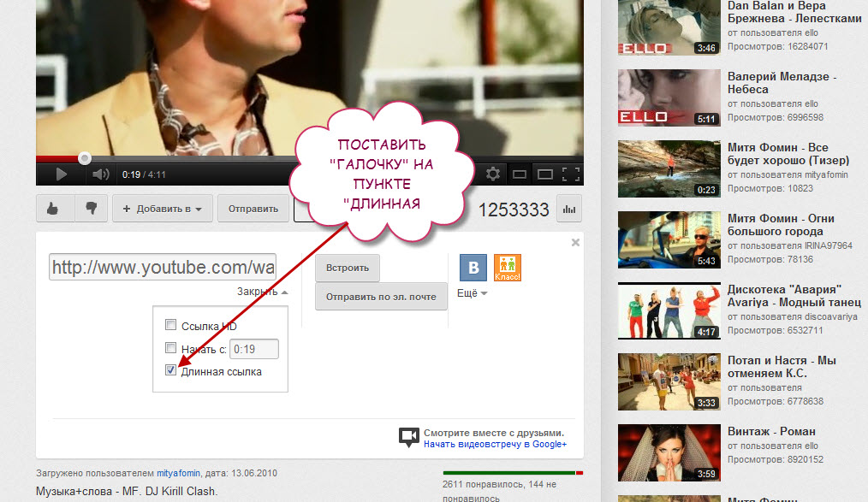Open the player settings gear

493,174
